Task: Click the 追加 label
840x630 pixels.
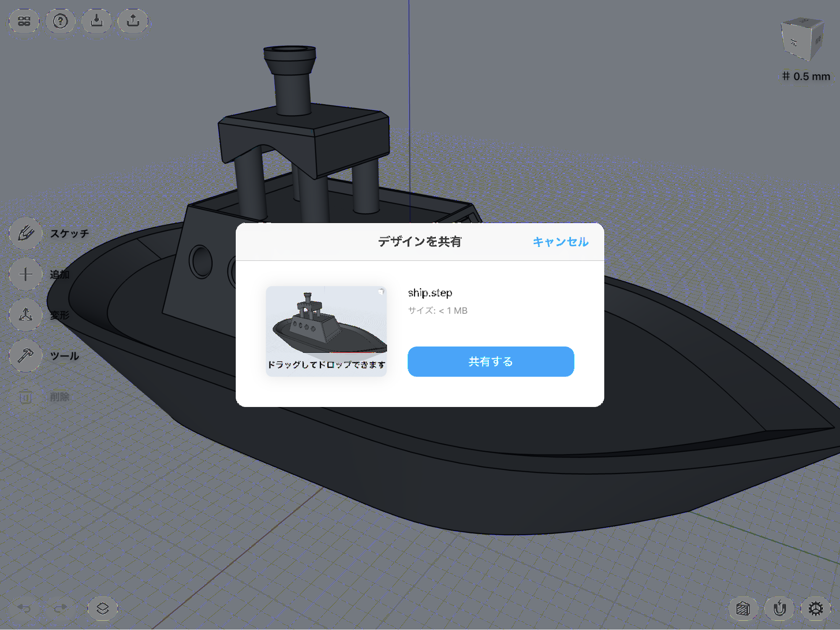Action: pos(60,274)
